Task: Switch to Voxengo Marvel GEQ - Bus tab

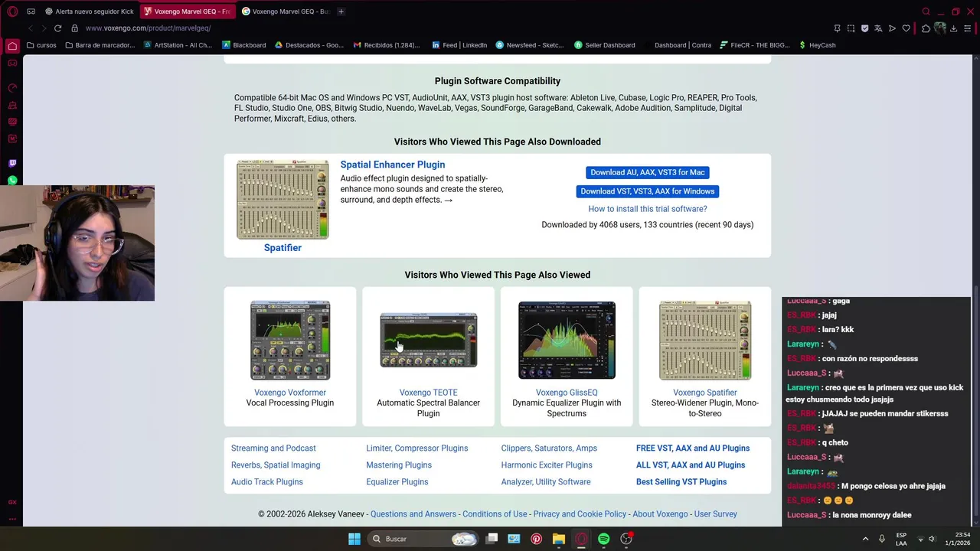Action: point(285,11)
